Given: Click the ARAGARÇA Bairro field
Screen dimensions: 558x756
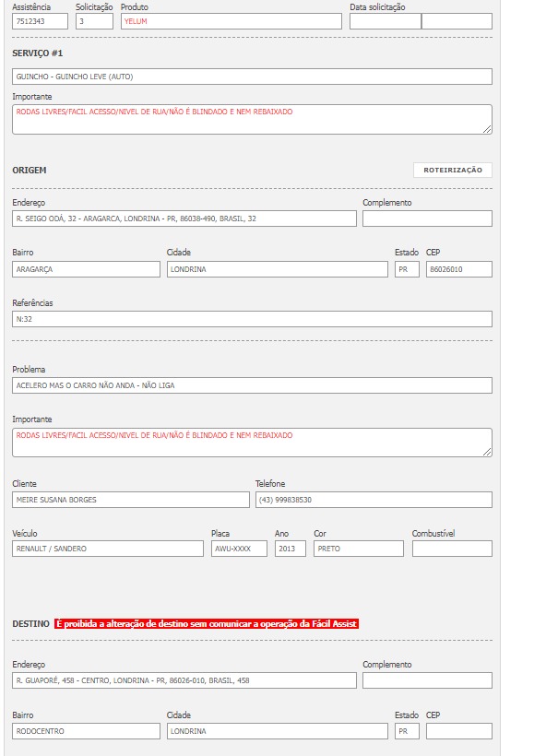Looking at the screenshot, I should coord(86,269).
